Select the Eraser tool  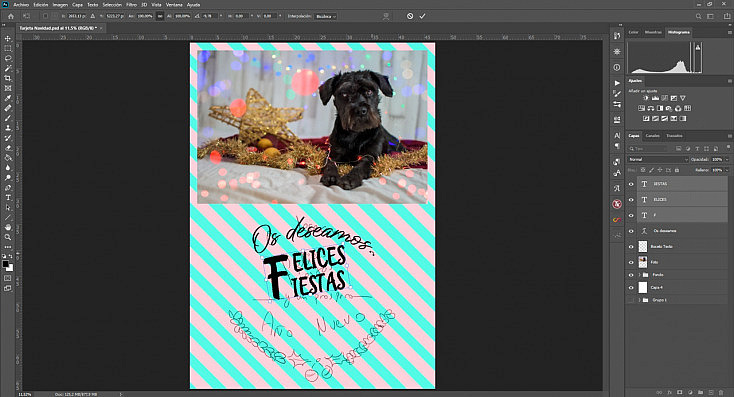click(8, 148)
